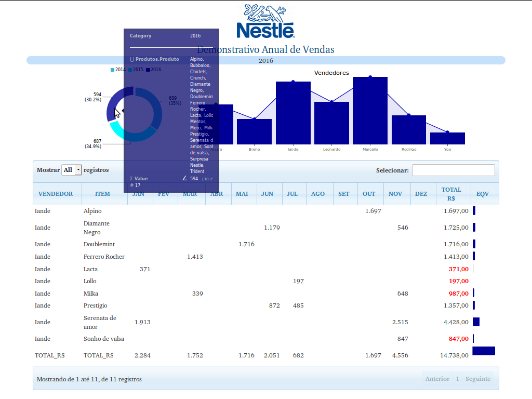Click the Alpino item cell
Screen dimensions: 532x399
[92, 211]
